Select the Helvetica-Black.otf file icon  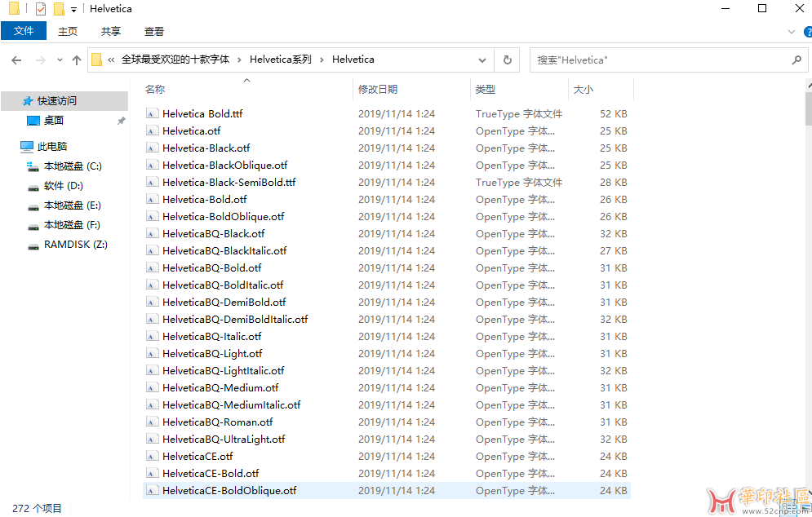152,148
